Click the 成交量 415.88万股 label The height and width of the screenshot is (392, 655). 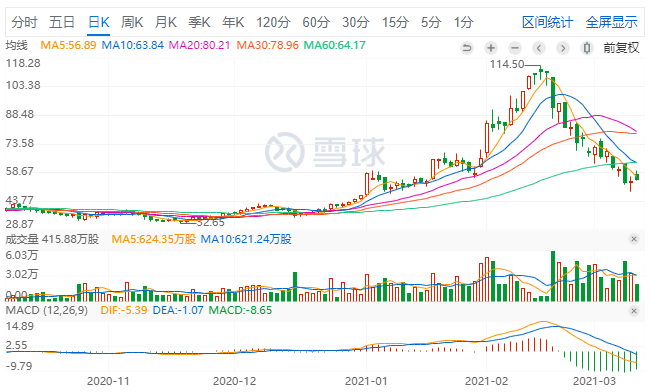coord(52,239)
